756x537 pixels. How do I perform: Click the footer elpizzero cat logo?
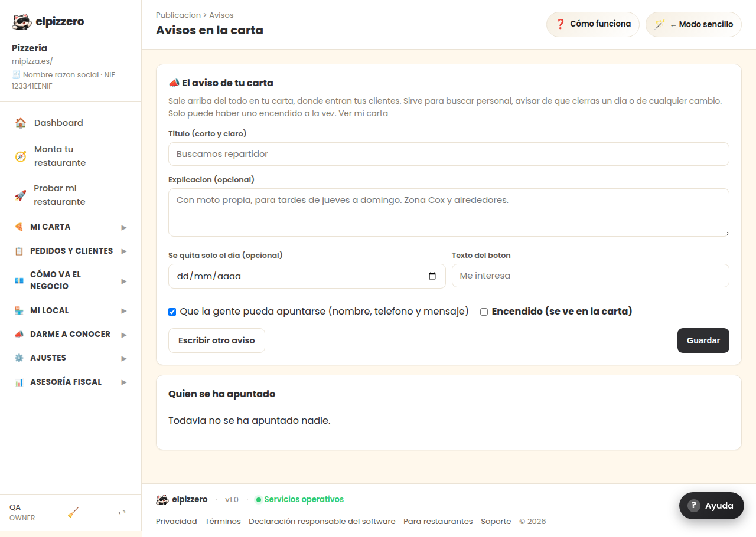[162, 499]
